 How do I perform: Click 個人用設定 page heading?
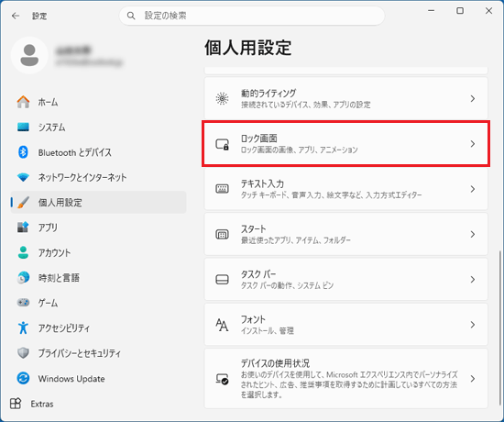(x=248, y=48)
